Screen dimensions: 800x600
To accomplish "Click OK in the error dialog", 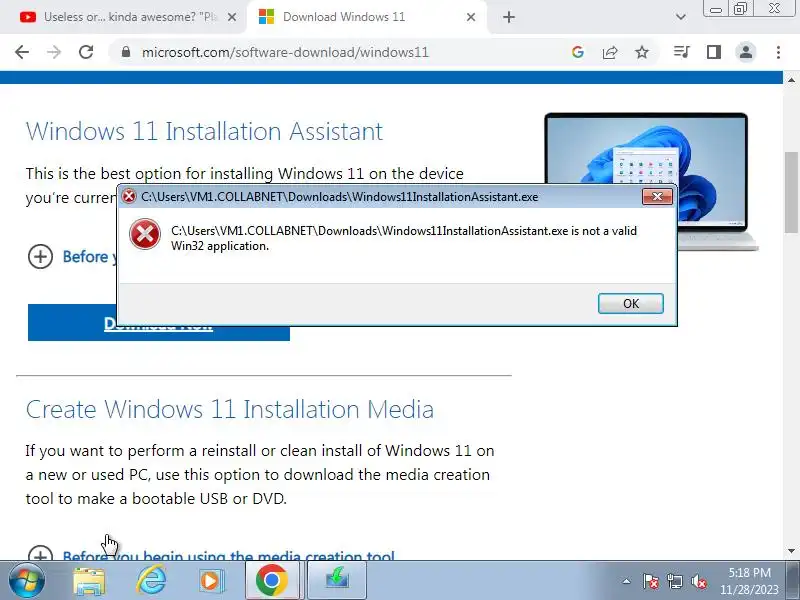I will pyautogui.click(x=631, y=304).
